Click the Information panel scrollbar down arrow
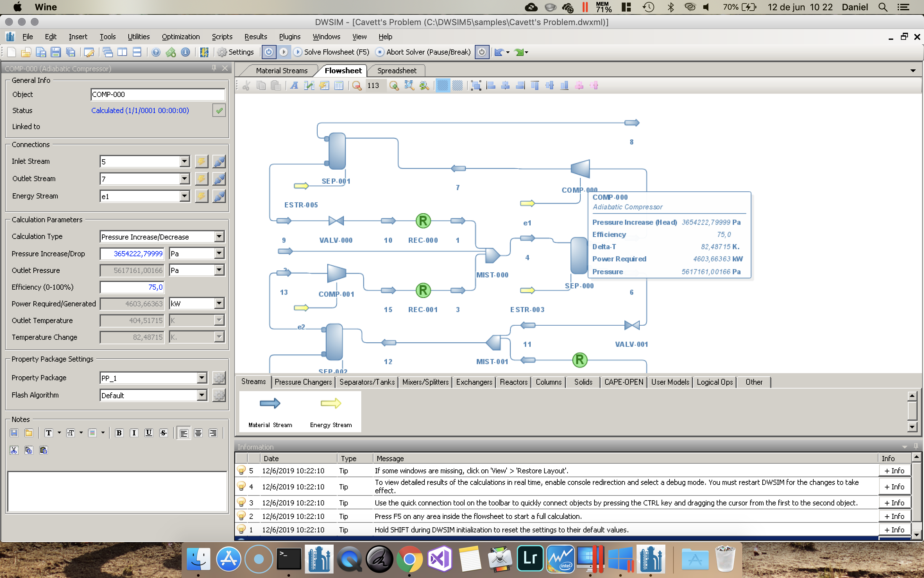The height and width of the screenshot is (578, 924). [x=916, y=535]
